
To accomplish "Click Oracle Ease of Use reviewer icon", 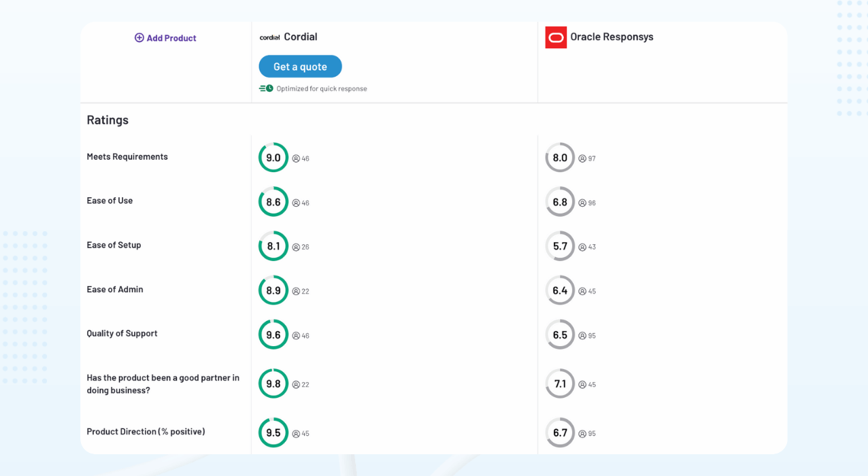I will point(582,203).
